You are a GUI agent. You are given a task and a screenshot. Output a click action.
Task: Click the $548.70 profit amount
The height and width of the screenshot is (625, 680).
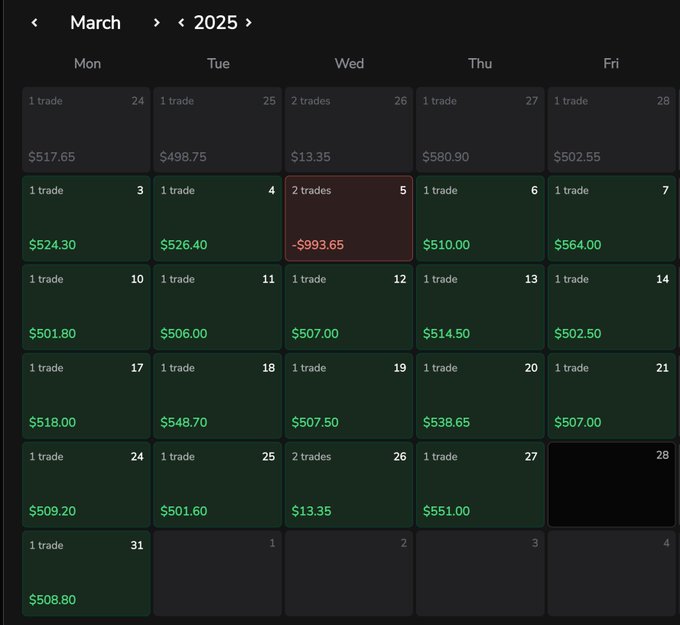click(x=184, y=422)
